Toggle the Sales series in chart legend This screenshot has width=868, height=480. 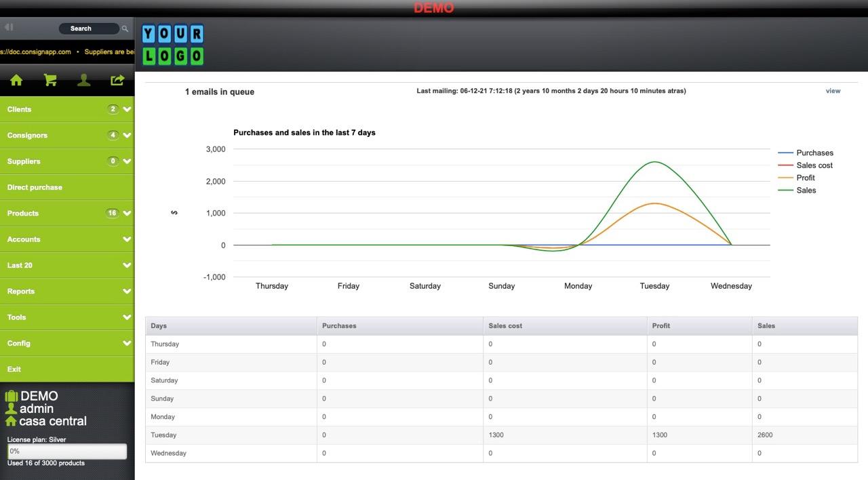(x=806, y=191)
